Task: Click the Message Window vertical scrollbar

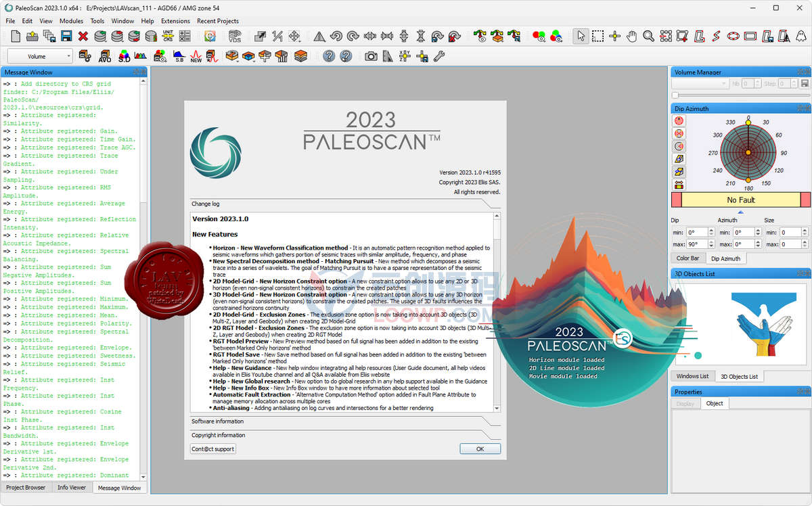Action: pyautogui.click(x=143, y=279)
